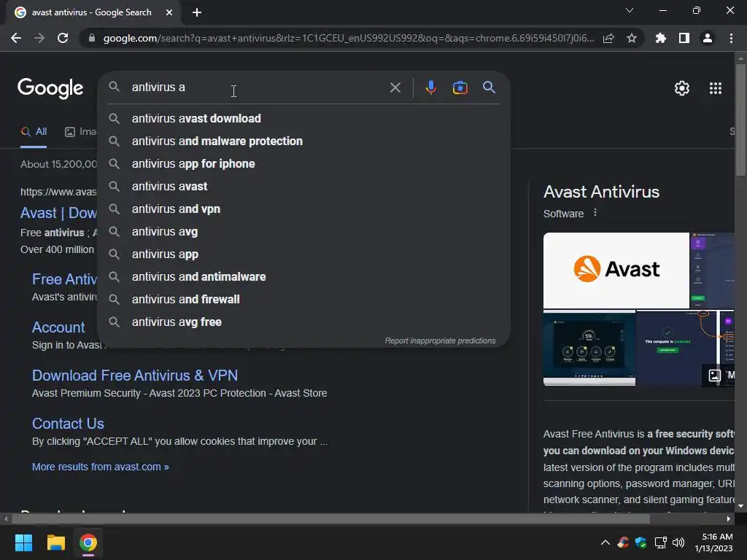This screenshot has height=560, width=747.
Task: Select suggestion antivirus avg
Action: 303,231
